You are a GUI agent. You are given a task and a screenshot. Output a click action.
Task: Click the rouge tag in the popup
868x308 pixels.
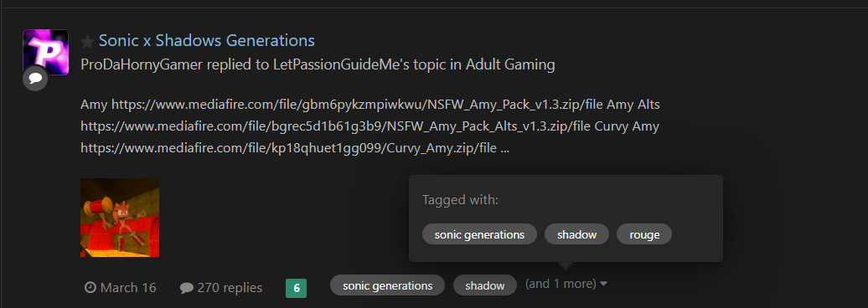point(644,234)
